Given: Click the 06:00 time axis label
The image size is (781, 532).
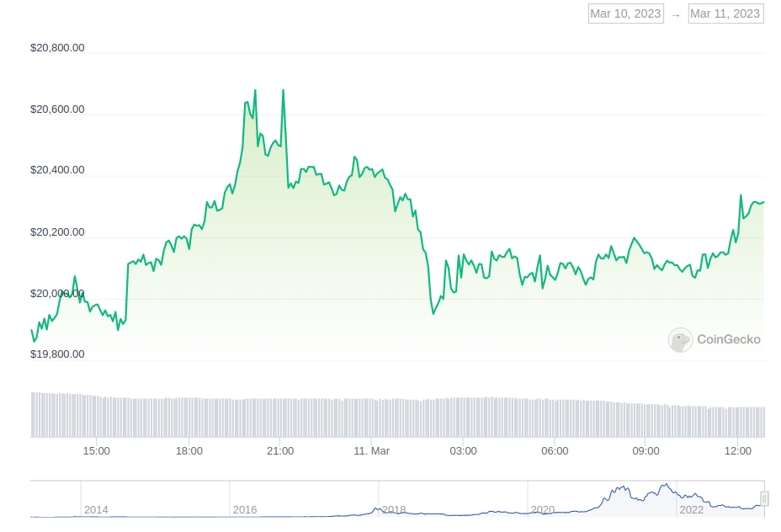Looking at the screenshot, I should [555, 451].
